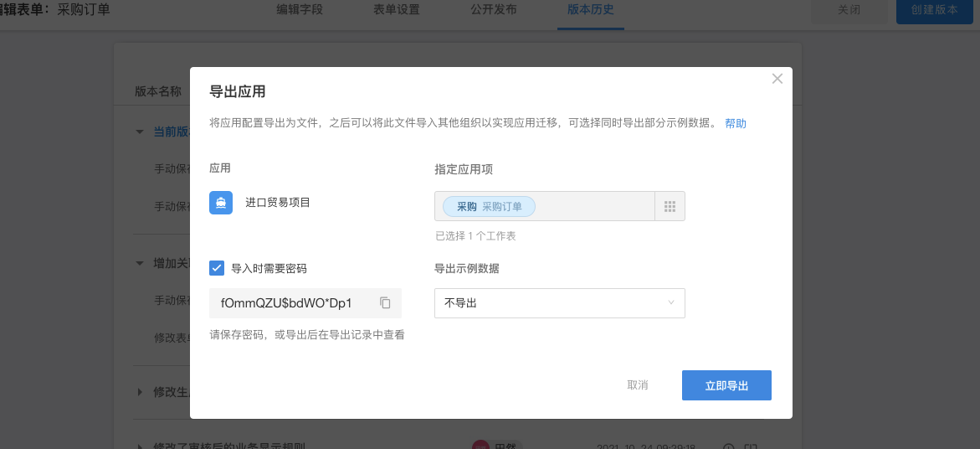
Task: Click the 进口贸易项目 ship app icon
Action: click(221, 203)
